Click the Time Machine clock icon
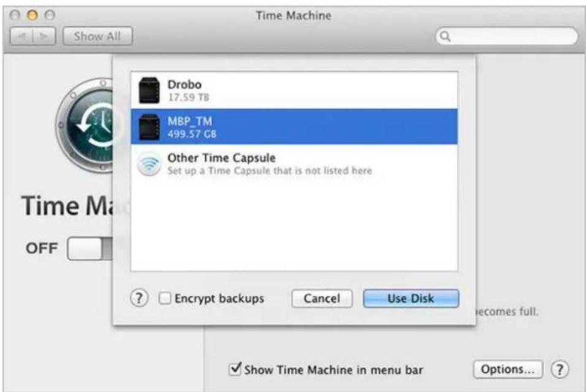The image size is (586, 392). point(88,125)
